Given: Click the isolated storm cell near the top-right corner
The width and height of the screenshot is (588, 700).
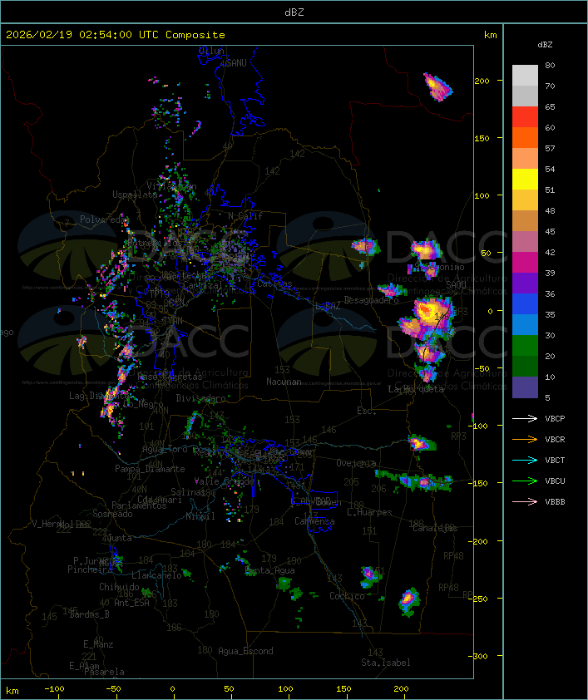Looking at the screenshot, I should click(437, 87).
